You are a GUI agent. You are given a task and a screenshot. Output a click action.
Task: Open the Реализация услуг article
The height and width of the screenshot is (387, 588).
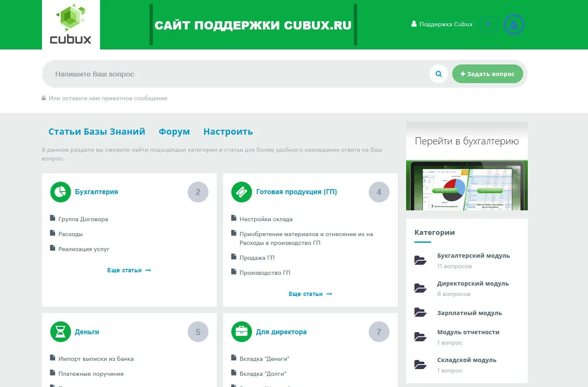(x=84, y=249)
